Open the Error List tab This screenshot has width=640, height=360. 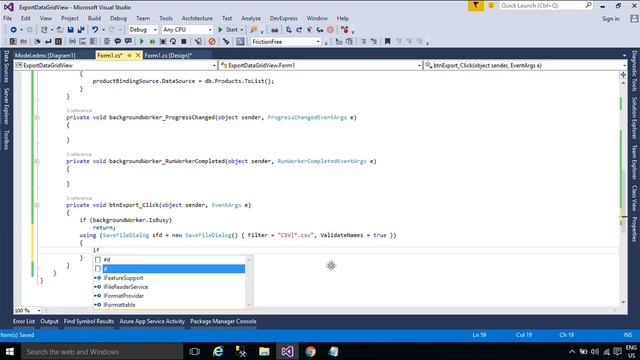(24, 322)
